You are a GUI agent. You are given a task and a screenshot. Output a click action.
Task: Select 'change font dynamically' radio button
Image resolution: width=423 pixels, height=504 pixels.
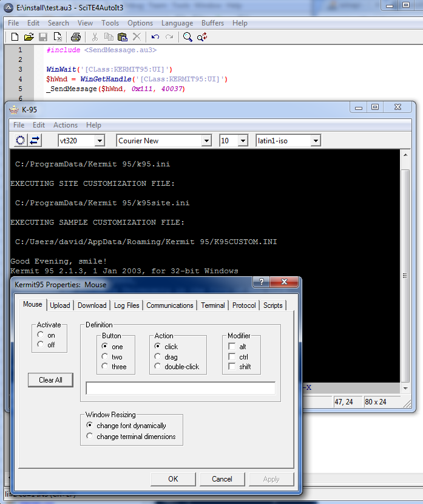click(x=90, y=425)
